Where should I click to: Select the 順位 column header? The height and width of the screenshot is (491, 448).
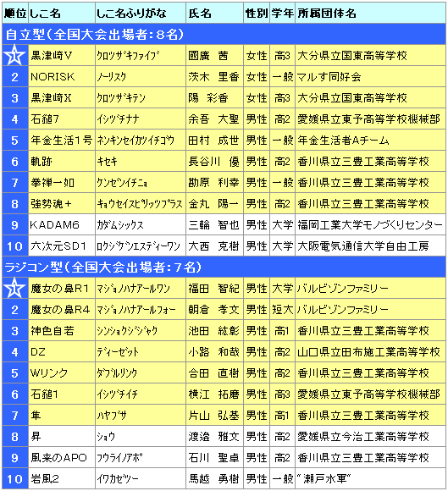[x=15, y=14]
